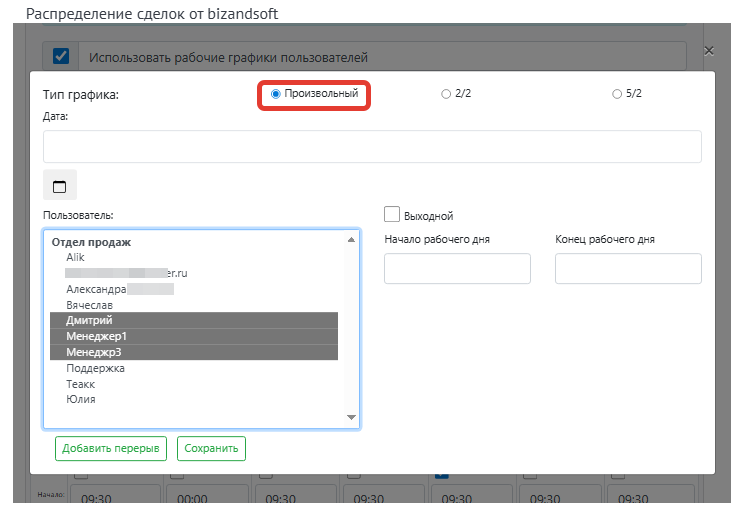Viewport: 743px width, 519px height.
Task: Select user Вячеслав in the list
Action: point(90,305)
